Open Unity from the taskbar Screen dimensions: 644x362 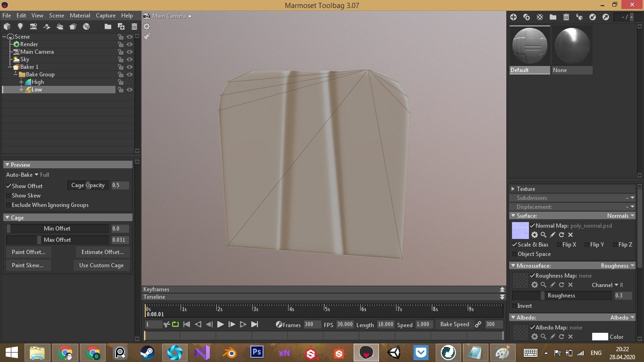coord(393,353)
